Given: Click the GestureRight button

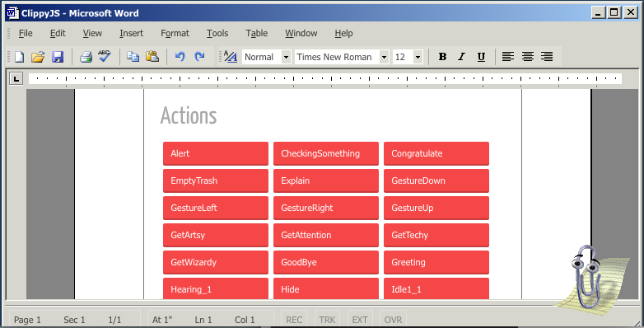Looking at the screenshot, I should point(326,208).
